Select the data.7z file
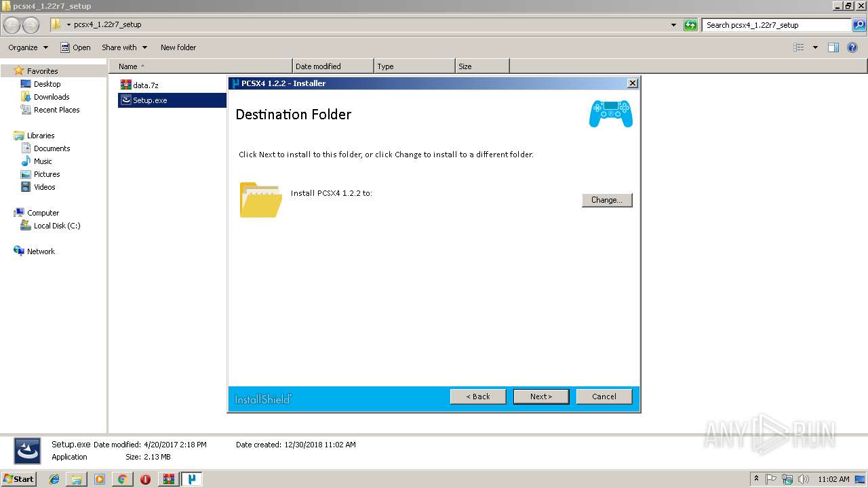This screenshot has height=488, width=868. [145, 85]
